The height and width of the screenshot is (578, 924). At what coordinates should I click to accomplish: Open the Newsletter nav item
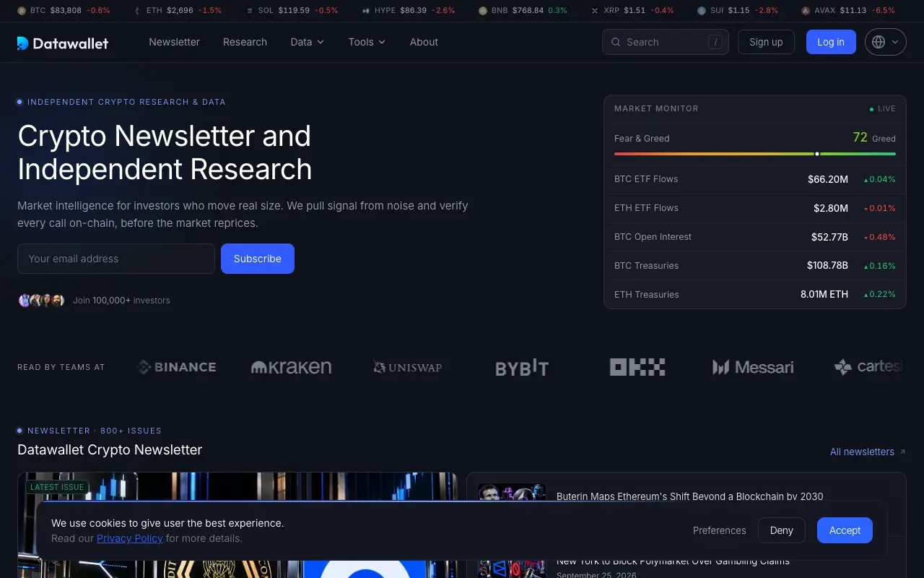coord(174,42)
